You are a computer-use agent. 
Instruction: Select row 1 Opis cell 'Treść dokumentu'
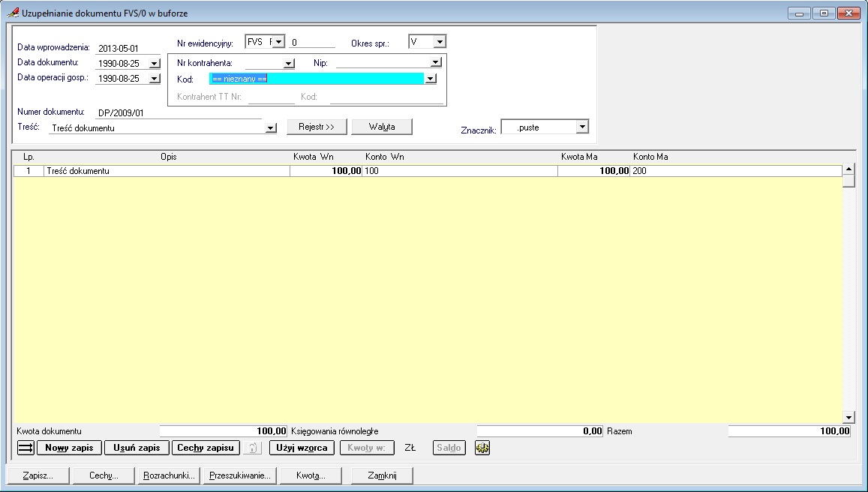click(x=167, y=171)
